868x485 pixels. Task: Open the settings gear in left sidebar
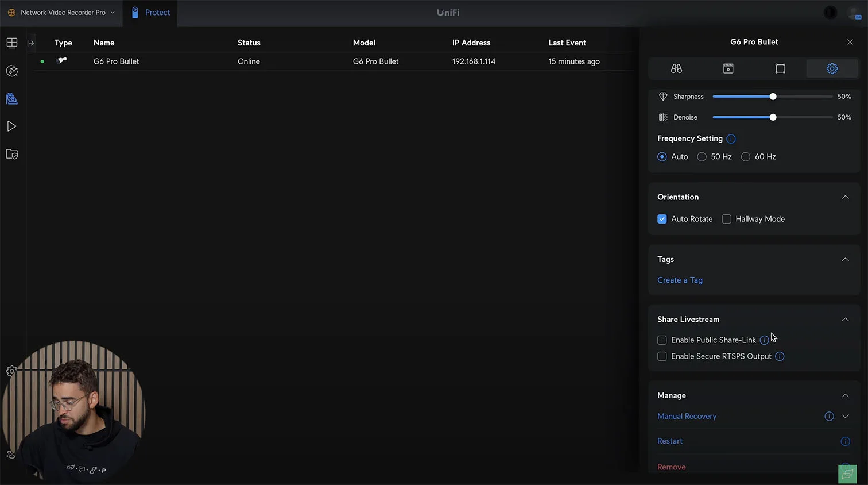11,371
